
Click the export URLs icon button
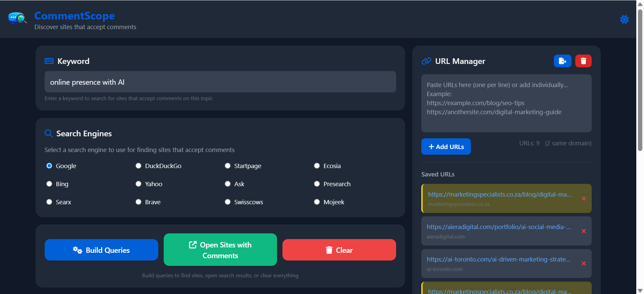click(x=562, y=61)
